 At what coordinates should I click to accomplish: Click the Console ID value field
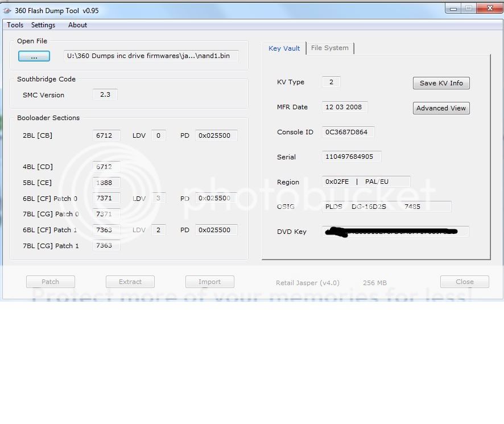(x=348, y=132)
